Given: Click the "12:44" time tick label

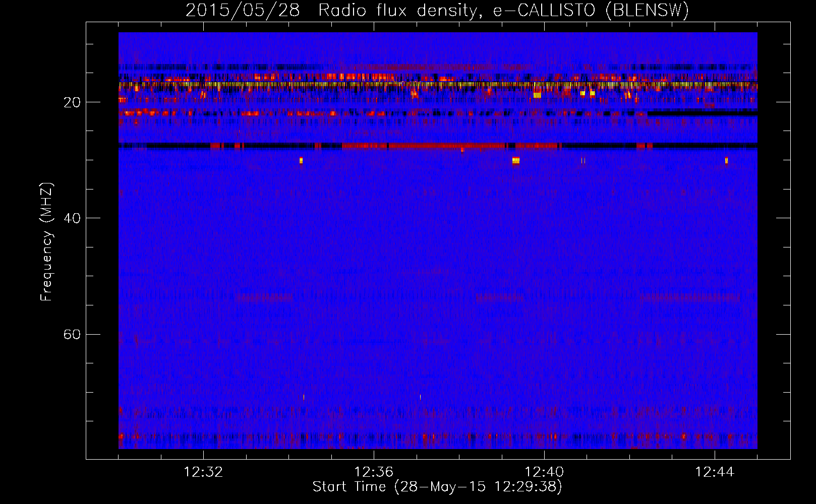Looking at the screenshot, I should (715, 472).
